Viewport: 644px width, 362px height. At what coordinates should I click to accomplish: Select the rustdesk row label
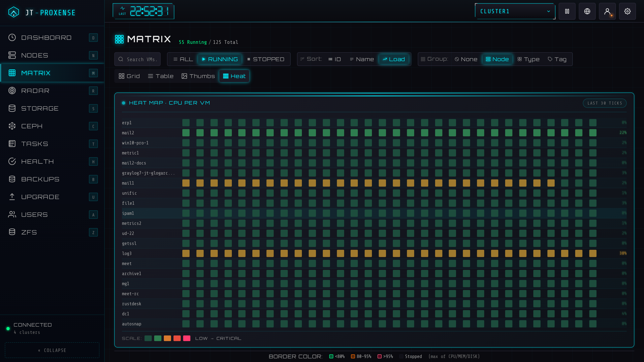point(131,304)
